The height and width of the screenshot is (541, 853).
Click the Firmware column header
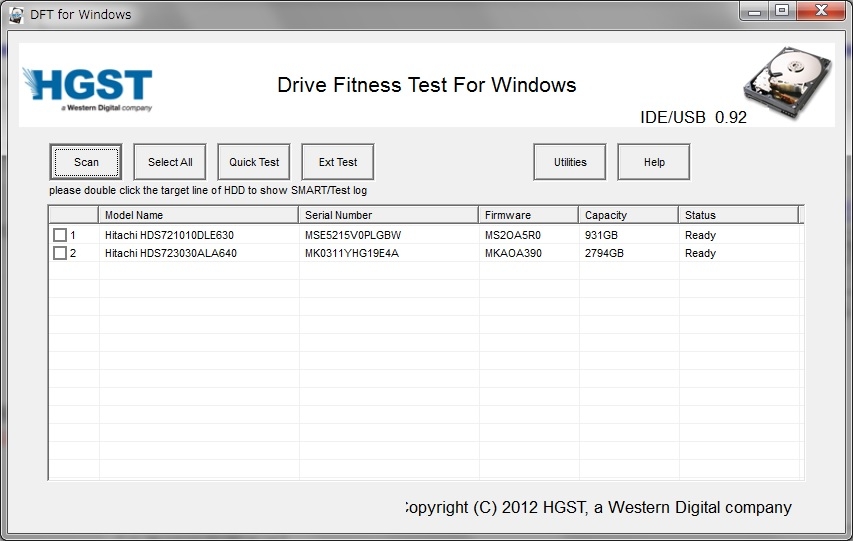tap(528, 215)
